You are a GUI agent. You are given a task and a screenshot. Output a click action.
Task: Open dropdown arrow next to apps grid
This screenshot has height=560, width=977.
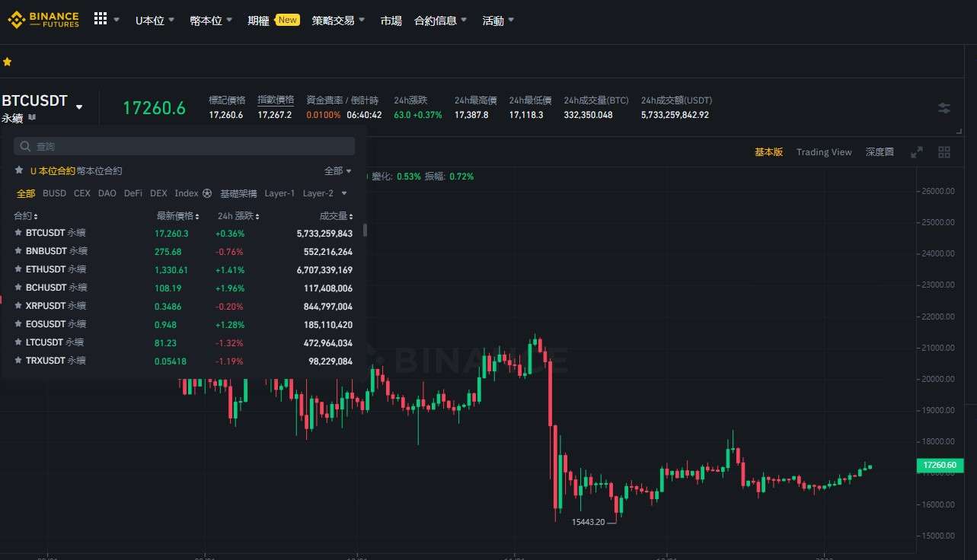tap(117, 20)
